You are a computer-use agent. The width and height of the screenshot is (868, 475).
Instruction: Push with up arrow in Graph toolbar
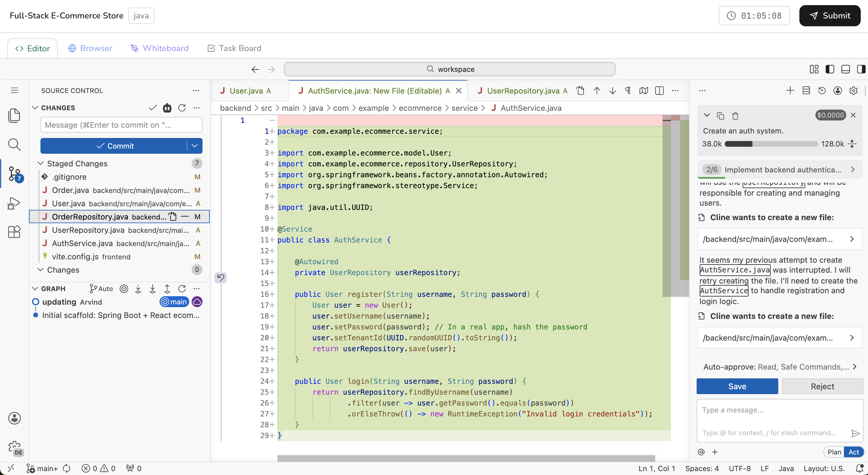pos(167,289)
